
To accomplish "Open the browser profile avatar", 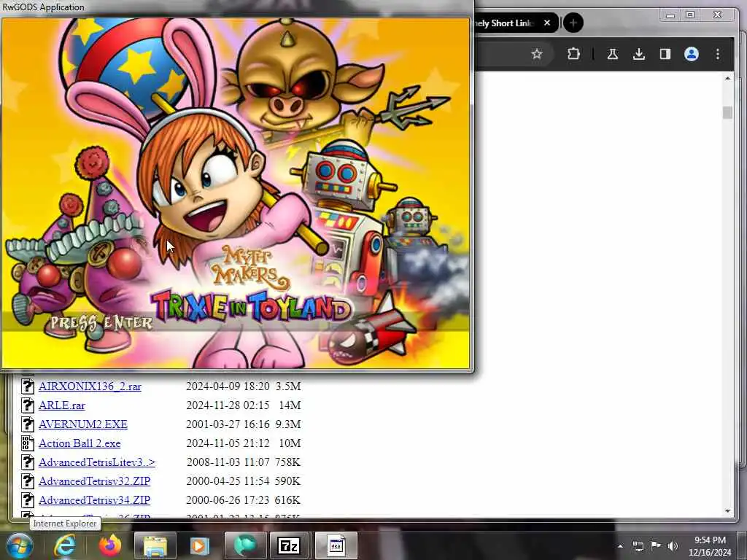I will (x=692, y=54).
